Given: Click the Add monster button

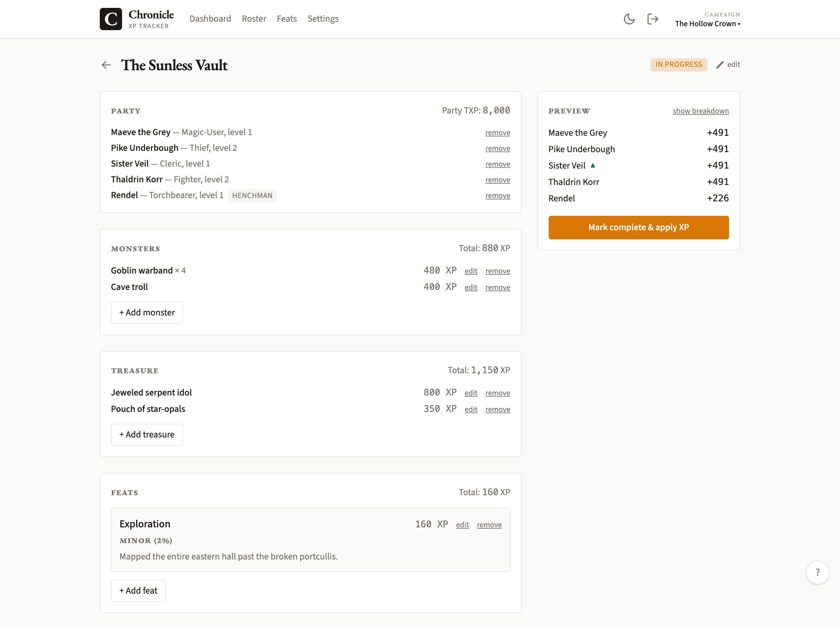Looking at the screenshot, I should 147,313.
